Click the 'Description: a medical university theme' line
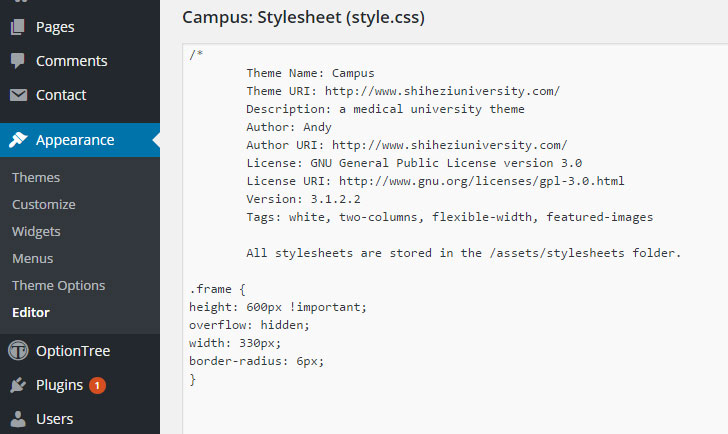The image size is (728, 434). click(385, 109)
